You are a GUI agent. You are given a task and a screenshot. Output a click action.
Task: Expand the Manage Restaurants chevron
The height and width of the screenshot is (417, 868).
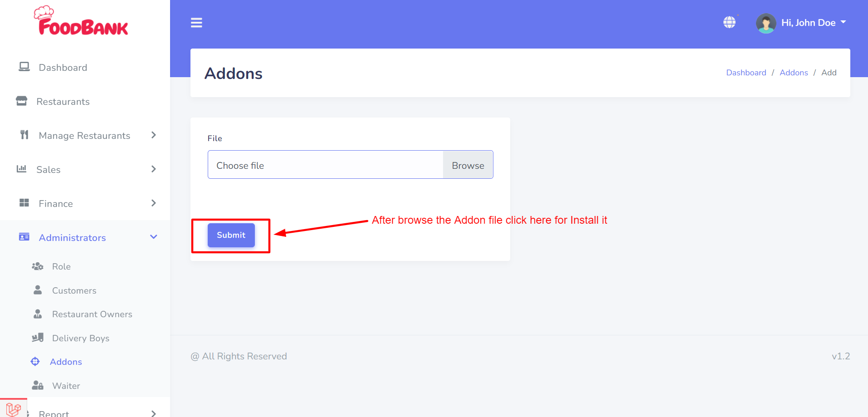(154, 135)
